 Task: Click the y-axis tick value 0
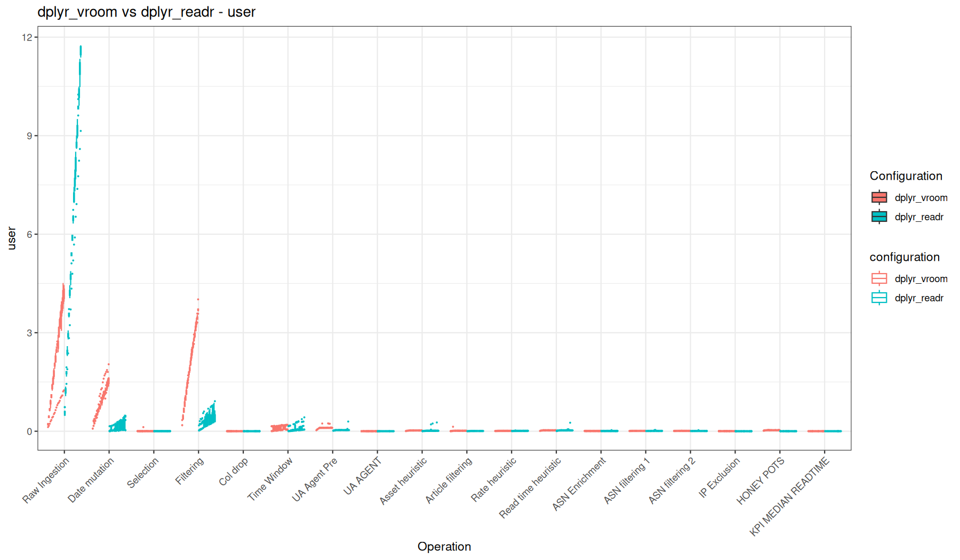[29, 431]
